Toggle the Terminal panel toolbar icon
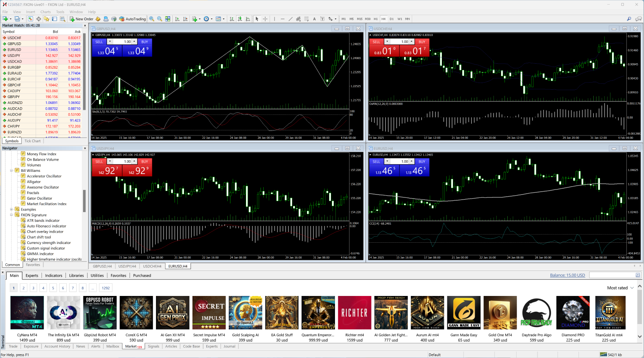The width and height of the screenshot is (644, 358). tap(55, 19)
